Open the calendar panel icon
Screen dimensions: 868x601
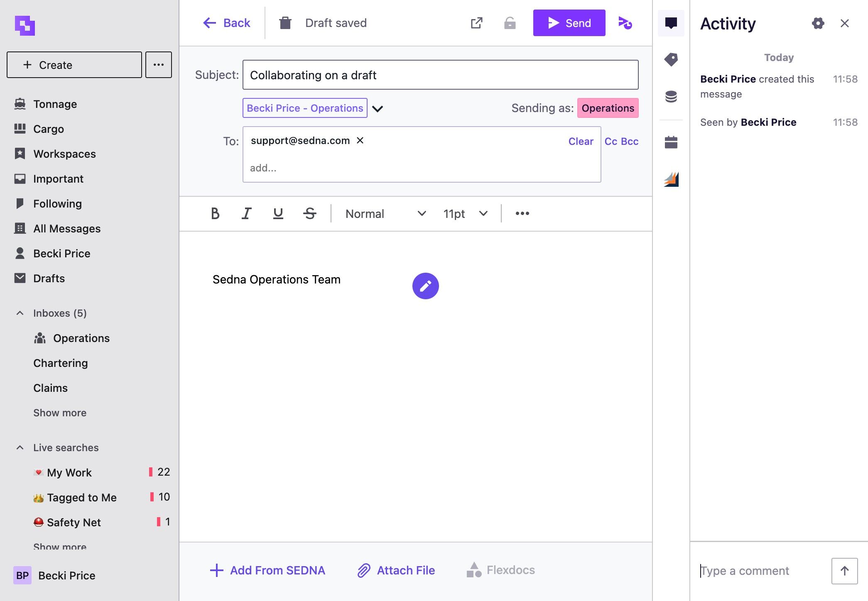point(671,142)
